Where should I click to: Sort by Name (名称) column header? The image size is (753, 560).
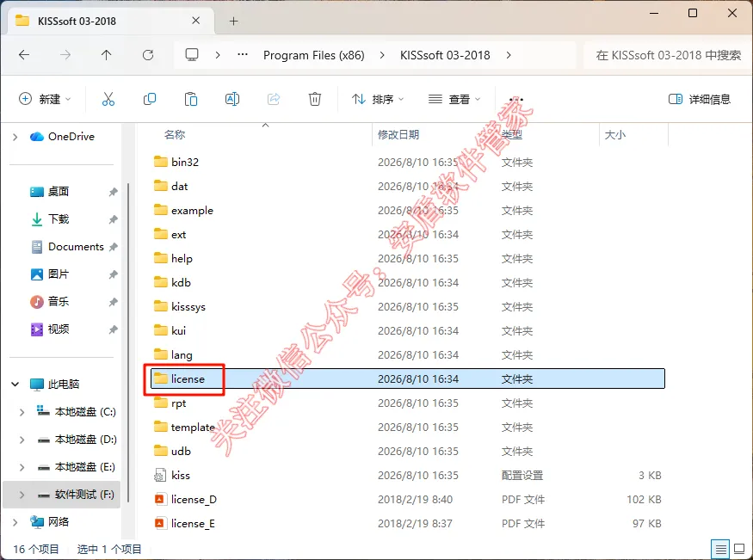175,135
